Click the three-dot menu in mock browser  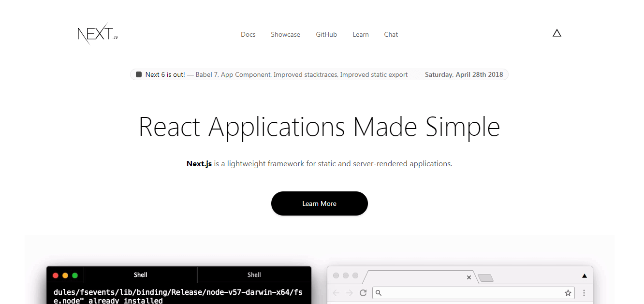[x=584, y=293]
